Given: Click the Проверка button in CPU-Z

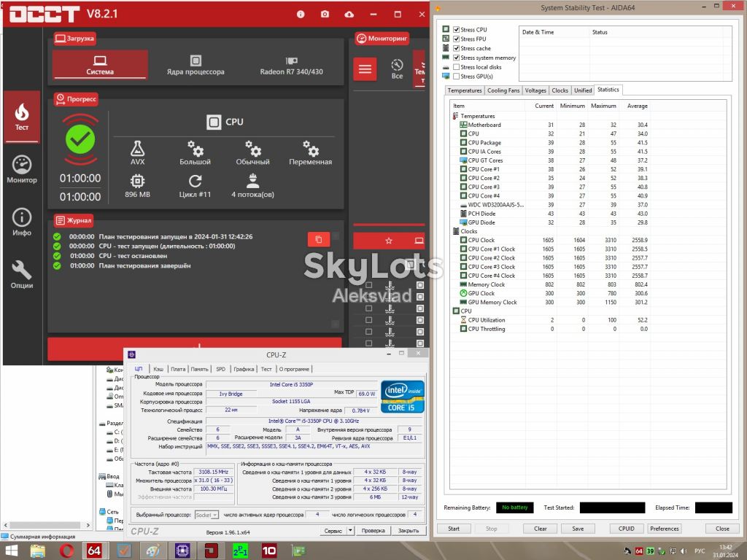Looking at the screenshot, I should [x=373, y=531].
